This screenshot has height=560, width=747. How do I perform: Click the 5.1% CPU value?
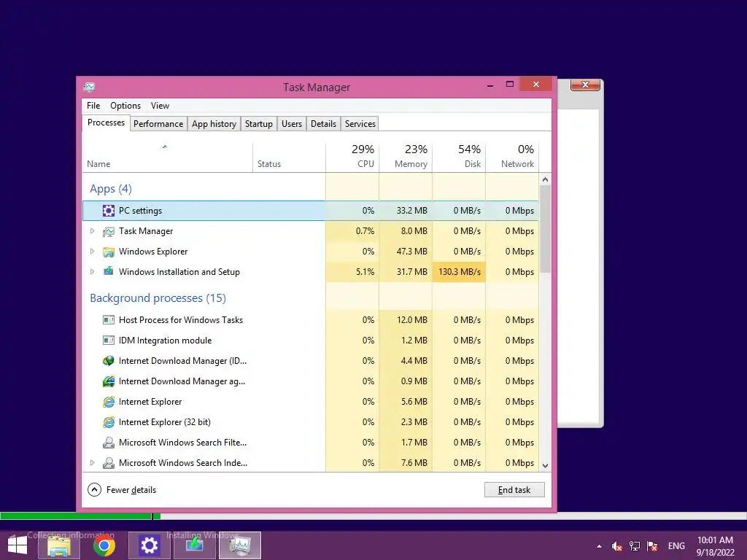[x=365, y=272]
